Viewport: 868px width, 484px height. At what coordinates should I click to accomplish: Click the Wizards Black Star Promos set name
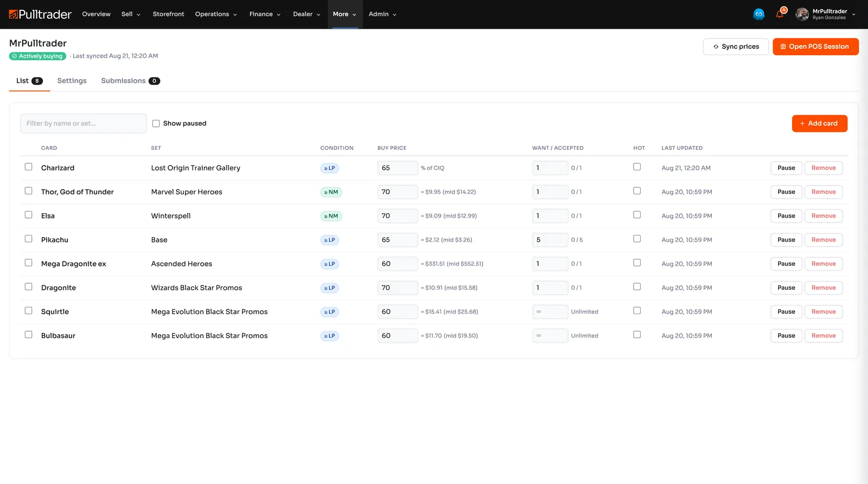[x=197, y=288]
